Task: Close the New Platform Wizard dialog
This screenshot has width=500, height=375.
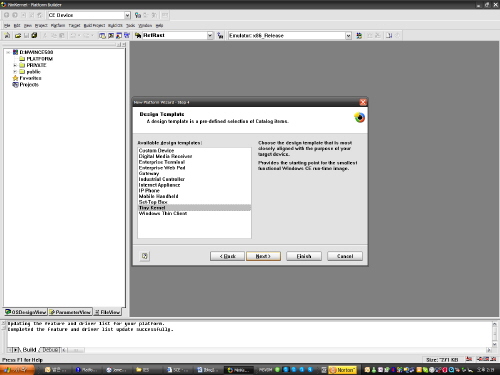Action: [x=363, y=102]
